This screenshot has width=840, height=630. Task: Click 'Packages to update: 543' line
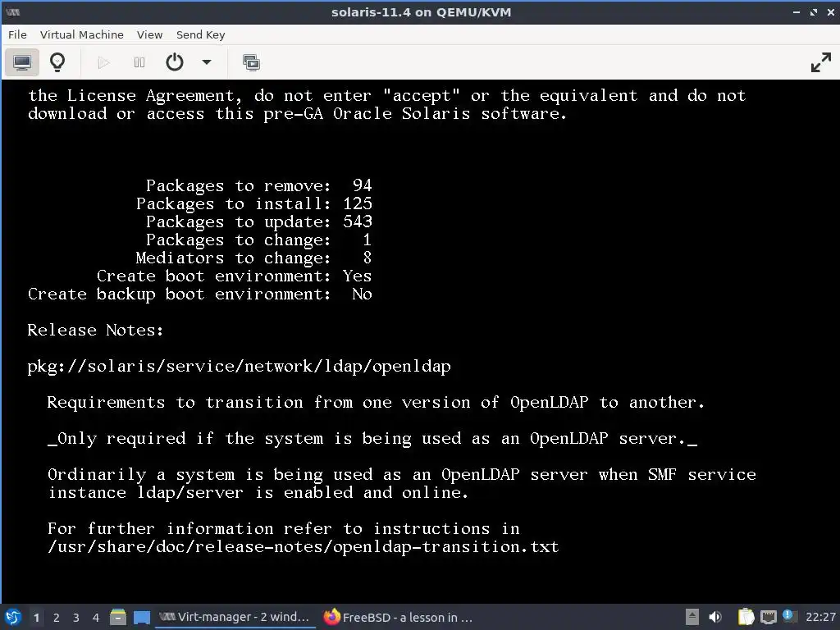[258, 221]
